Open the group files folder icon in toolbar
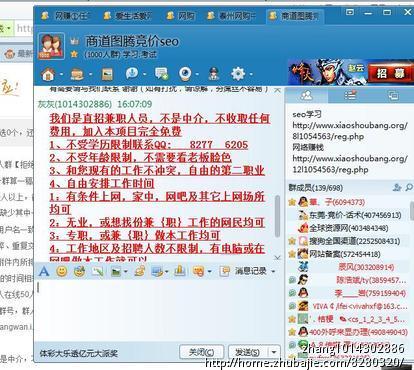 tap(77, 74)
